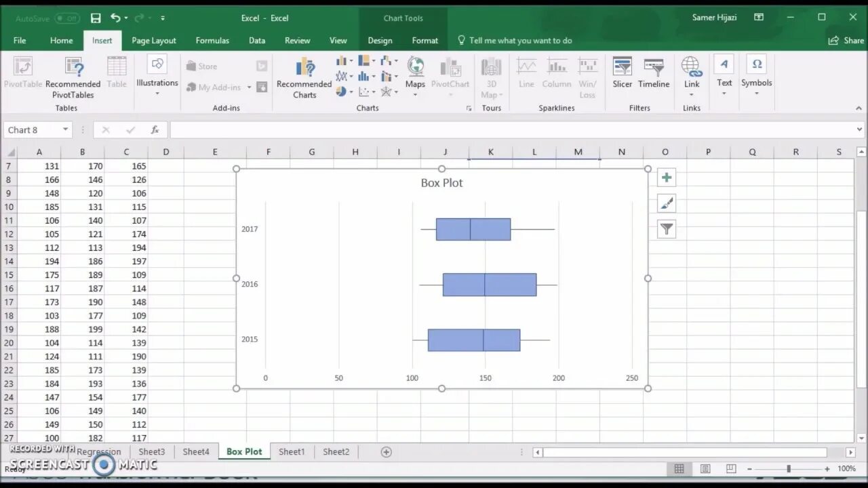
Task: Insert a hierarchy treemap chart
Action: point(367,61)
